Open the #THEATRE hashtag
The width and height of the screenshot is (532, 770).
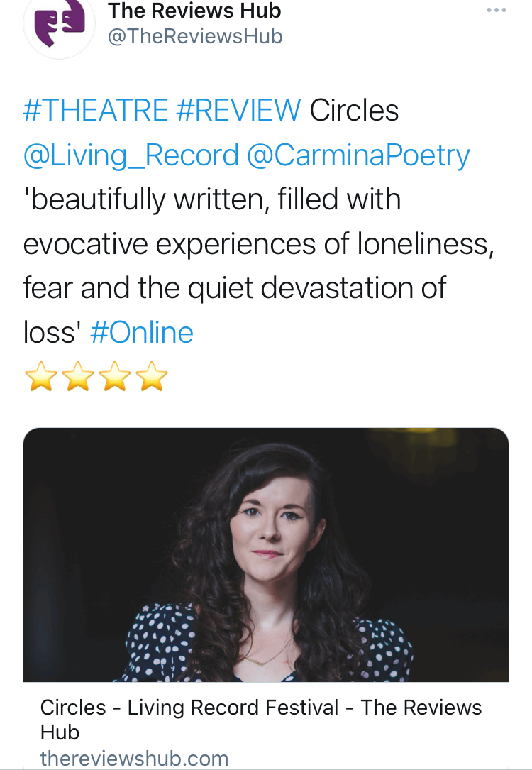click(x=95, y=111)
